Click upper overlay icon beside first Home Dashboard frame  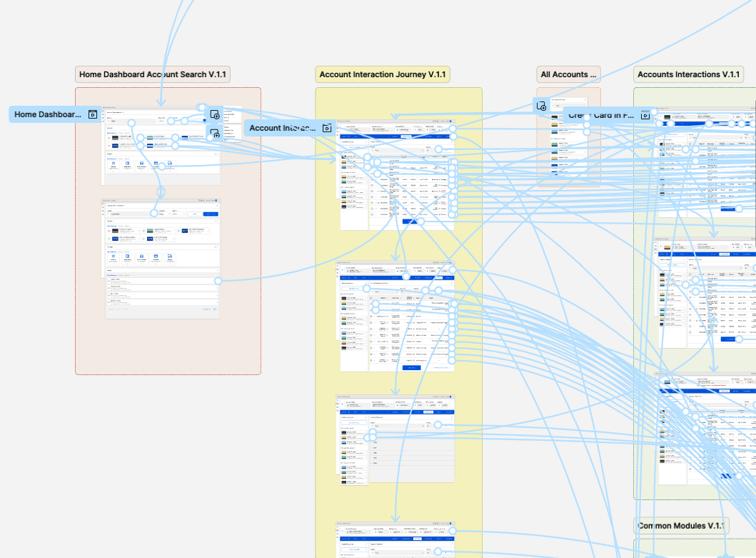tap(214, 114)
